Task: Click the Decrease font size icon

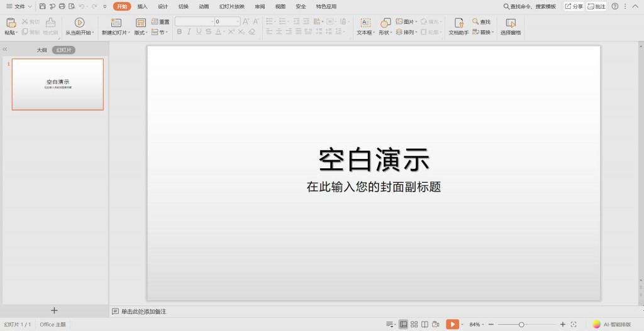Action: (x=256, y=21)
